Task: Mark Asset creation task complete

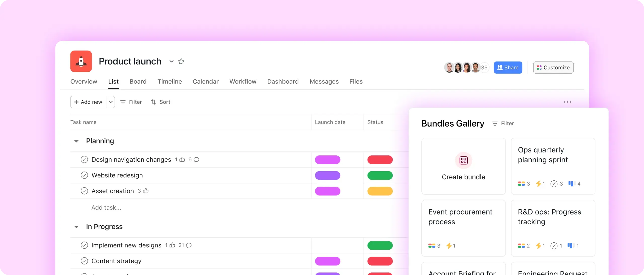Action: coord(84,191)
